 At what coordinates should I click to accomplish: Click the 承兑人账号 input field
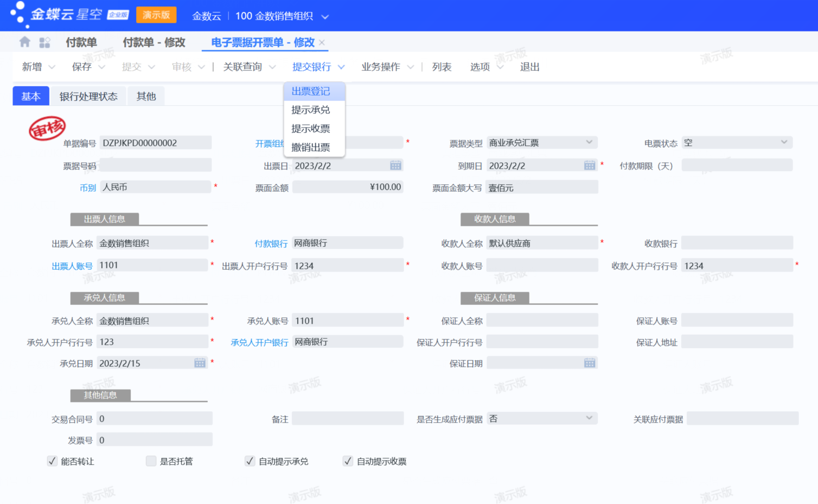(x=348, y=321)
